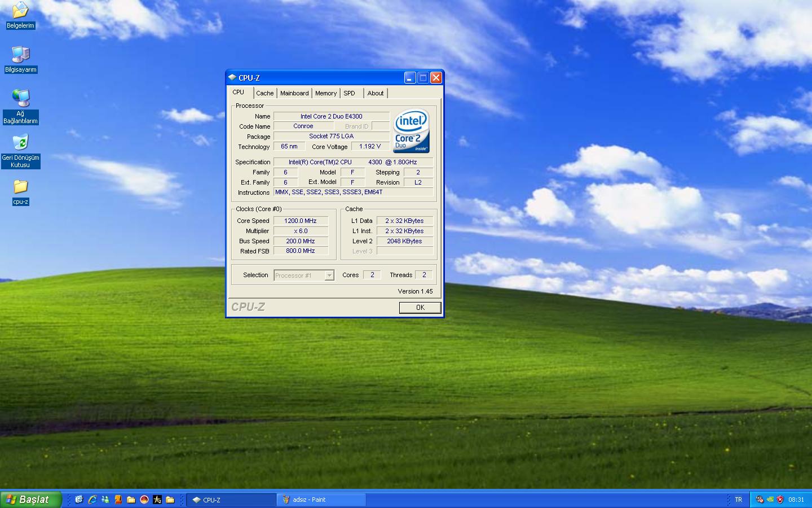Screen dimensions: 812x508
Task: Click the Stepping value 2
Action: (418, 172)
